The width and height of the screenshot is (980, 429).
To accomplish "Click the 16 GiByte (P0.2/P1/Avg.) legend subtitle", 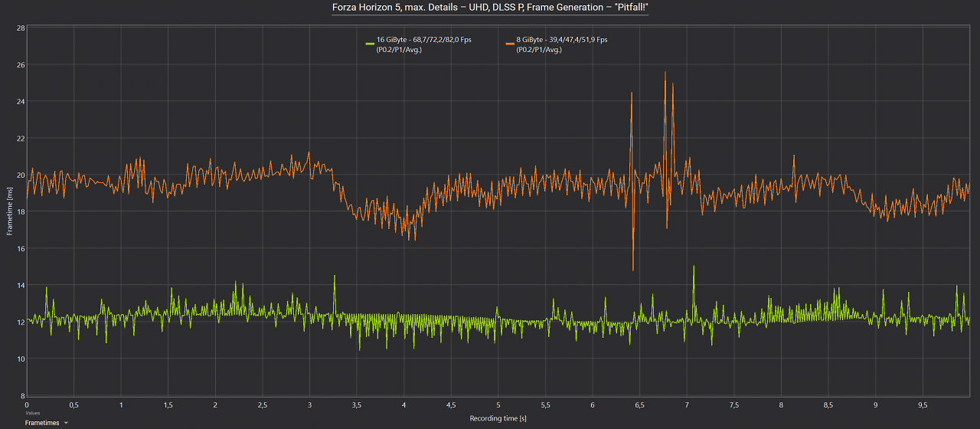I will pos(399,50).
